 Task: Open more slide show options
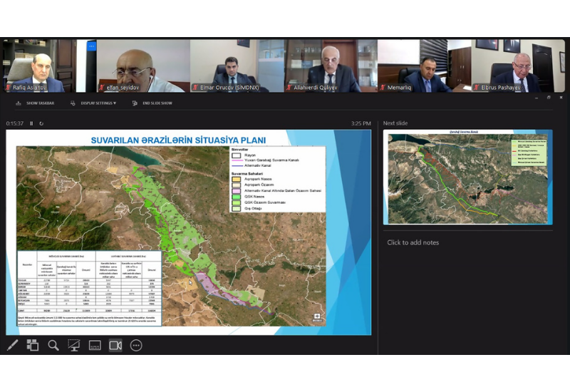point(136,346)
